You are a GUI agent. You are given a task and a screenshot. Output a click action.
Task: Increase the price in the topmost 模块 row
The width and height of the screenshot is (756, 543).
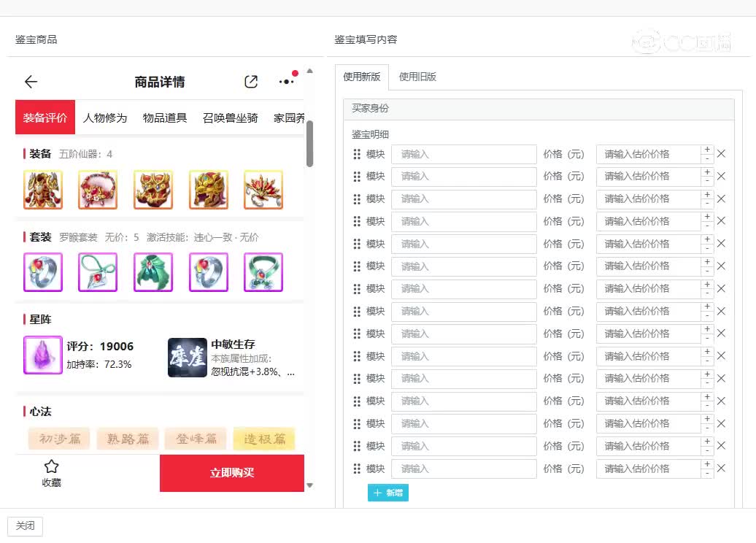707,150
